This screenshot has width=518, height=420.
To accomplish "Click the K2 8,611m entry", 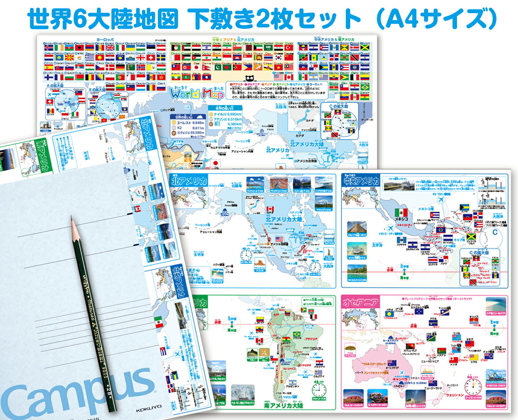I will [x=188, y=128].
